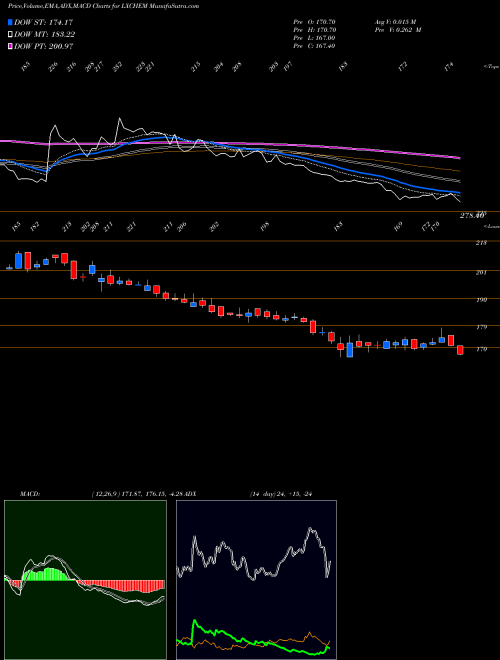Select the 'DOW ST: 174.17' legend text
The image size is (500, 660).
(x=43, y=23)
